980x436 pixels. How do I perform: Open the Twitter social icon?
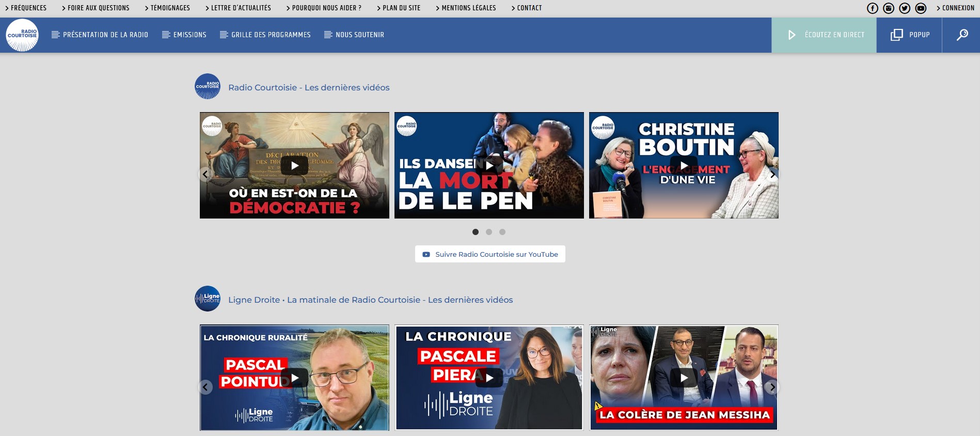point(905,8)
